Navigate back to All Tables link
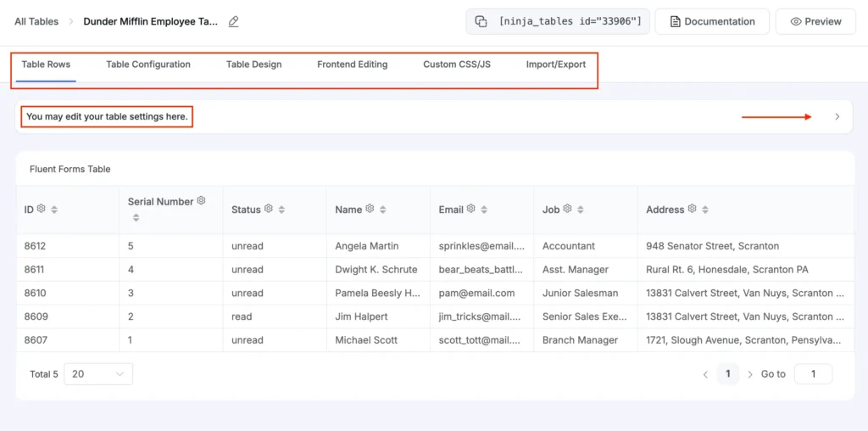 36,22
